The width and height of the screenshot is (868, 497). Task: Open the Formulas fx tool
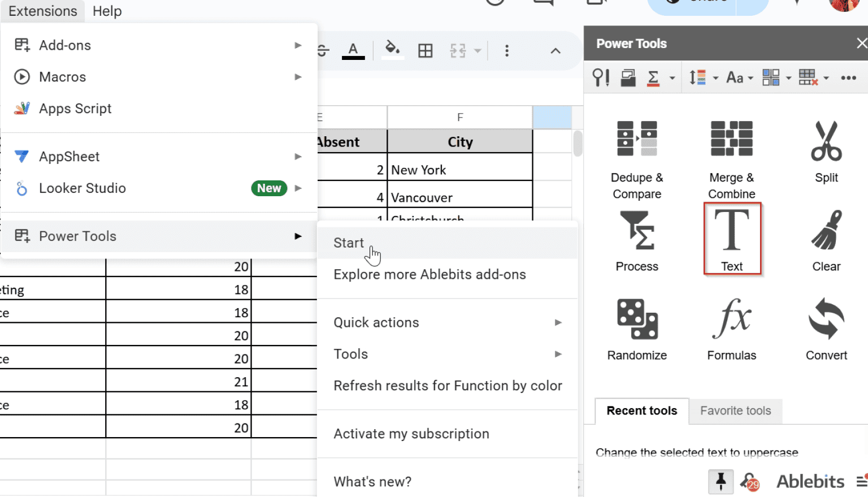tap(731, 329)
